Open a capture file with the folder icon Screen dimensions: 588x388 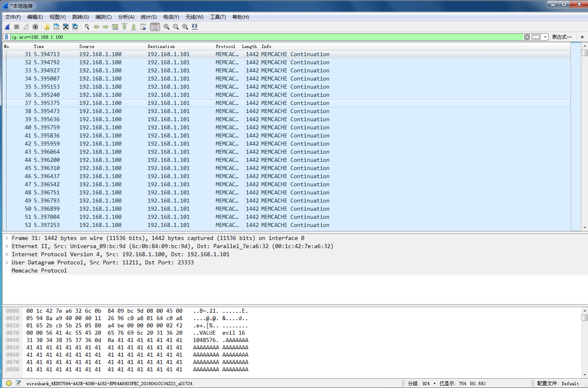pyautogui.click(x=47, y=27)
